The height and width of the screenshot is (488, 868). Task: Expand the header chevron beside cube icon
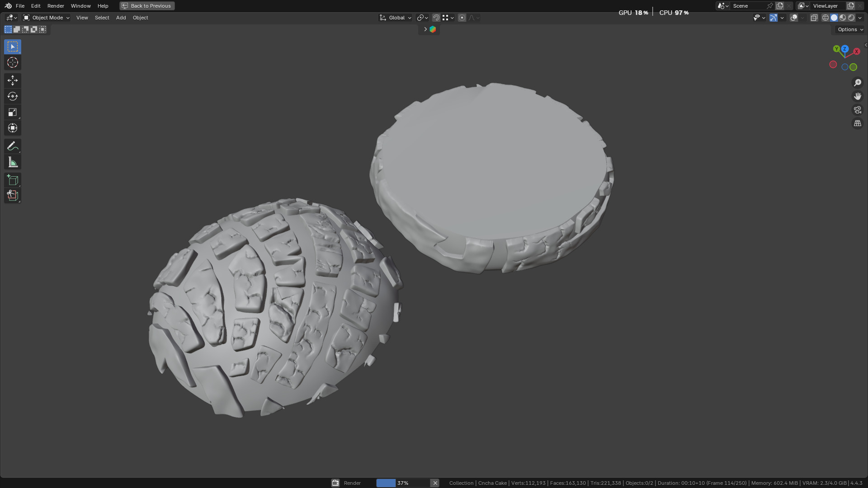(x=425, y=29)
